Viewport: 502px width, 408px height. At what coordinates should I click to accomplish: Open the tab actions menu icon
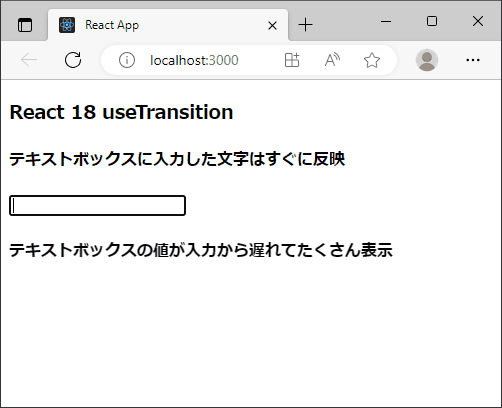click(25, 25)
